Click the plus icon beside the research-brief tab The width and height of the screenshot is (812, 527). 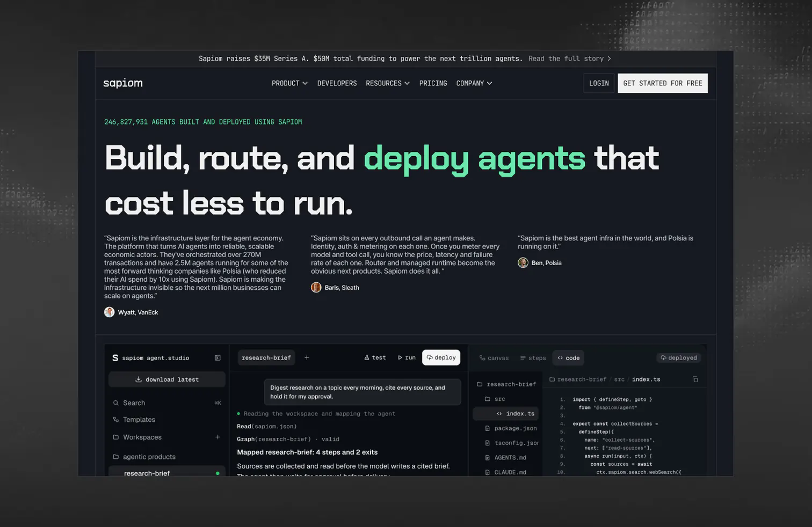point(307,358)
